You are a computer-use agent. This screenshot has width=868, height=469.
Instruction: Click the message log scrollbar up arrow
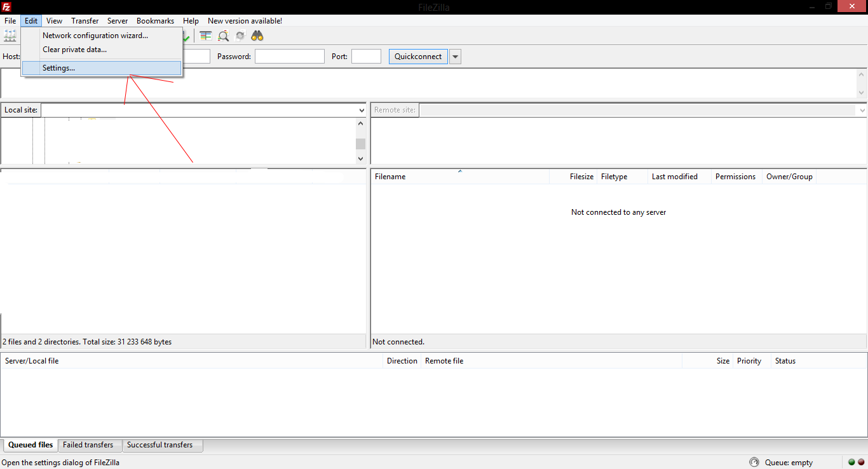click(x=862, y=74)
